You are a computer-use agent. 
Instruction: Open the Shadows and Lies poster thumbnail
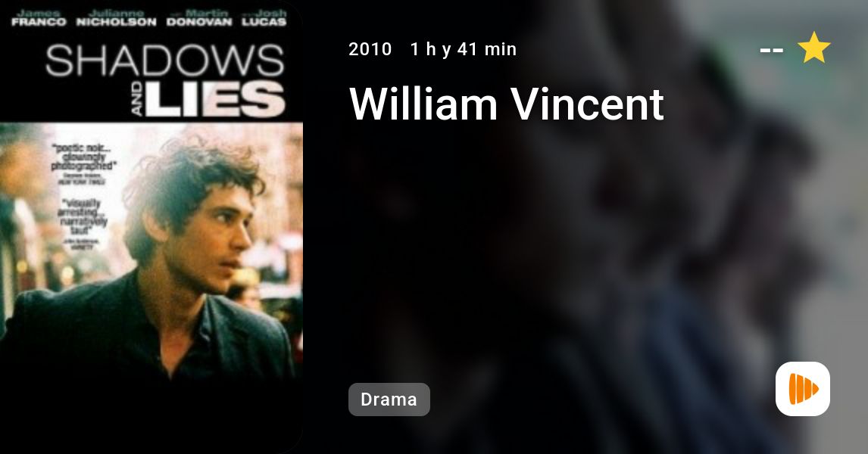click(151, 227)
